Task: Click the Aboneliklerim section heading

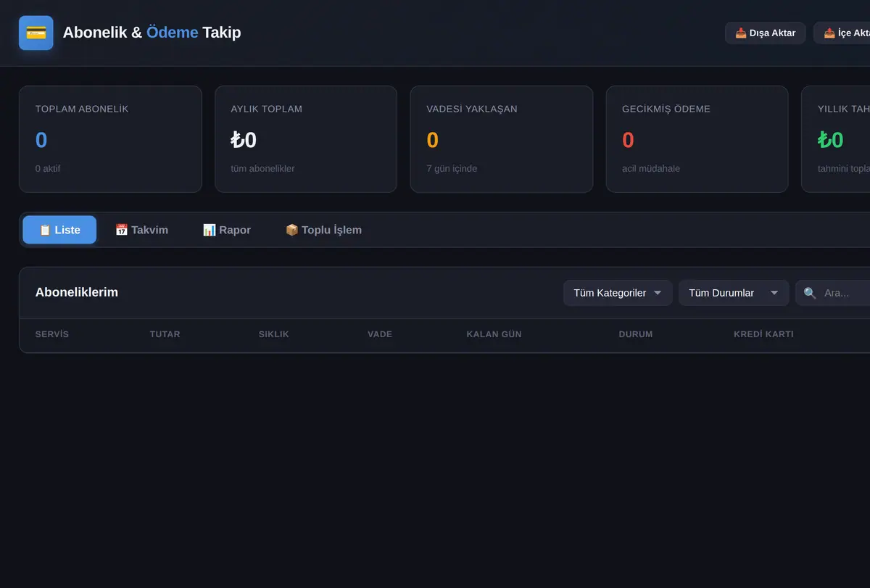Action: point(77,292)
